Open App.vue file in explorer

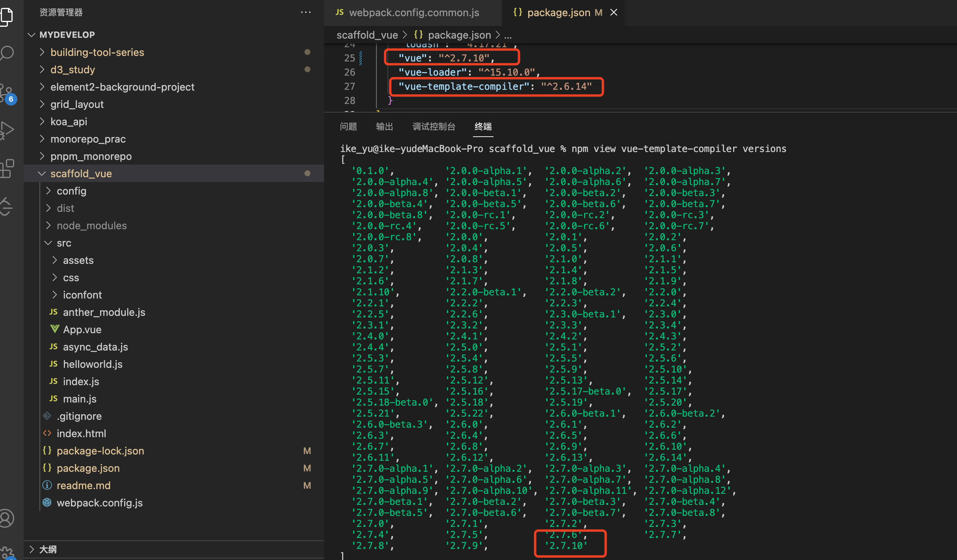click(x=82, y=330)
